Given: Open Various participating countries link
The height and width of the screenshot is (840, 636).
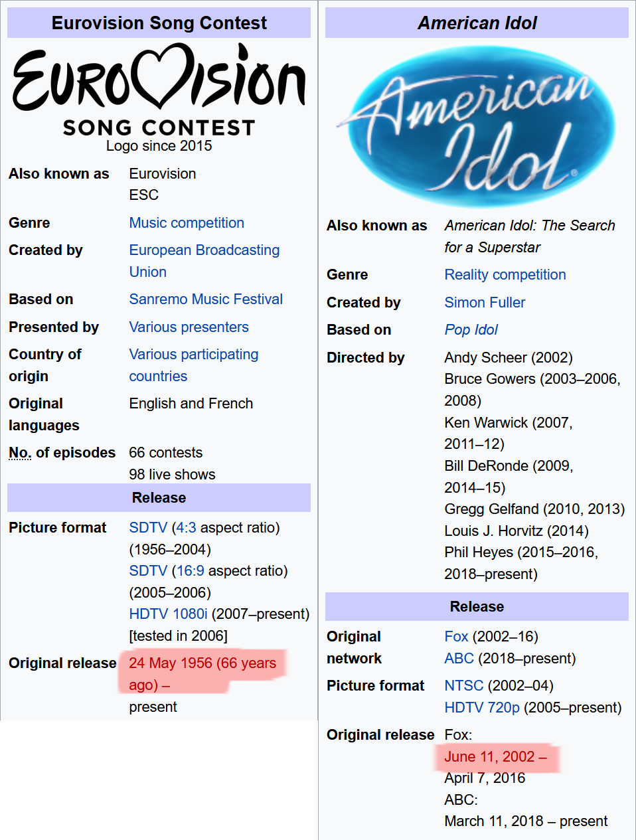Looking at the screenshot, I should (193, 365).
